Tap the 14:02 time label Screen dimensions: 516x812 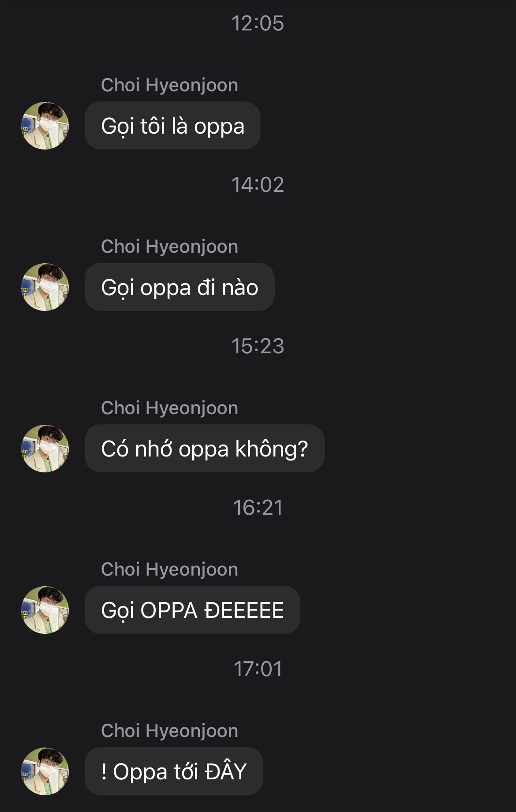coord(258,185)
